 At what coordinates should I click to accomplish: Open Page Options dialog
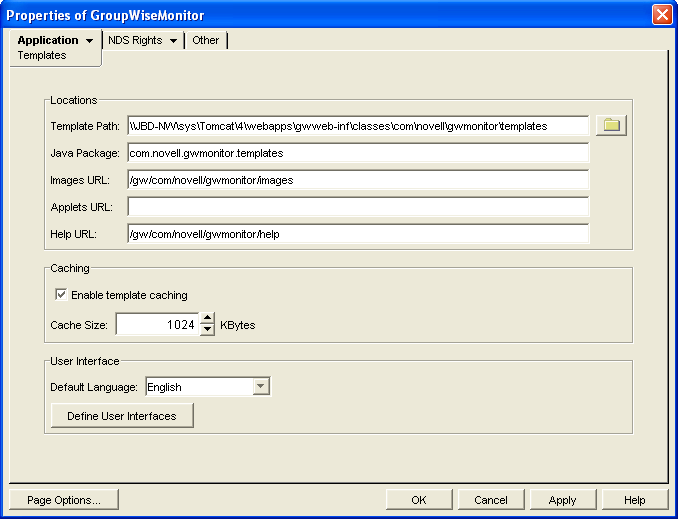click(x=64, y=500)
